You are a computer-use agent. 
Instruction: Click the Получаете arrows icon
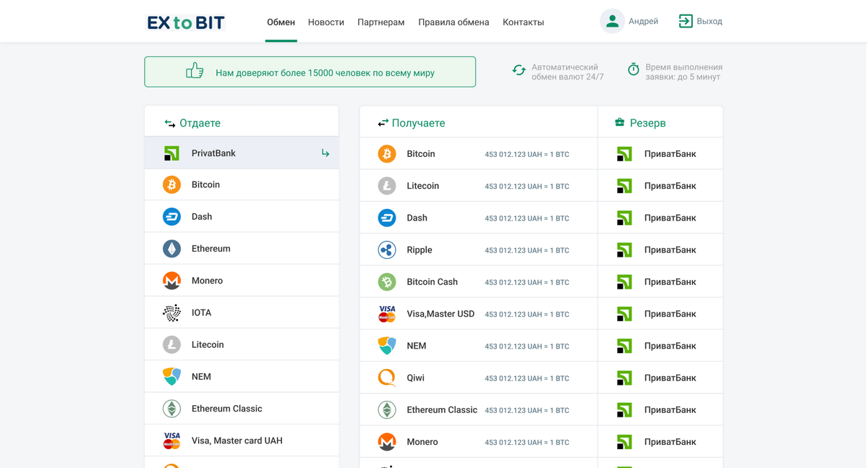click(x=383, y=123)
